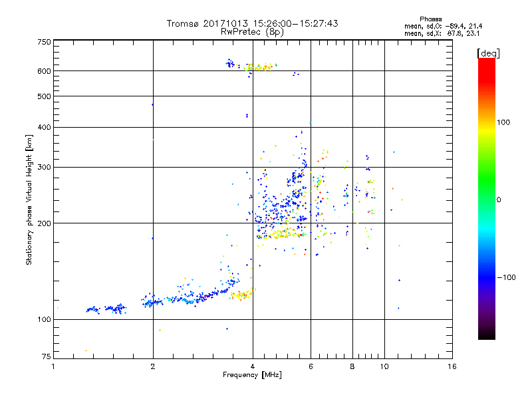Screen dimensions: 532x399
Task: Click the y-axis tick label '750'
Action: 45,42
